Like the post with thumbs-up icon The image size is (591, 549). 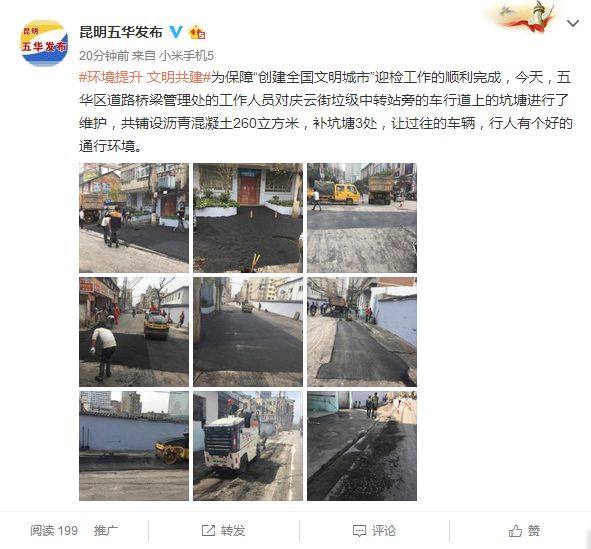click(x=515, y=531)
